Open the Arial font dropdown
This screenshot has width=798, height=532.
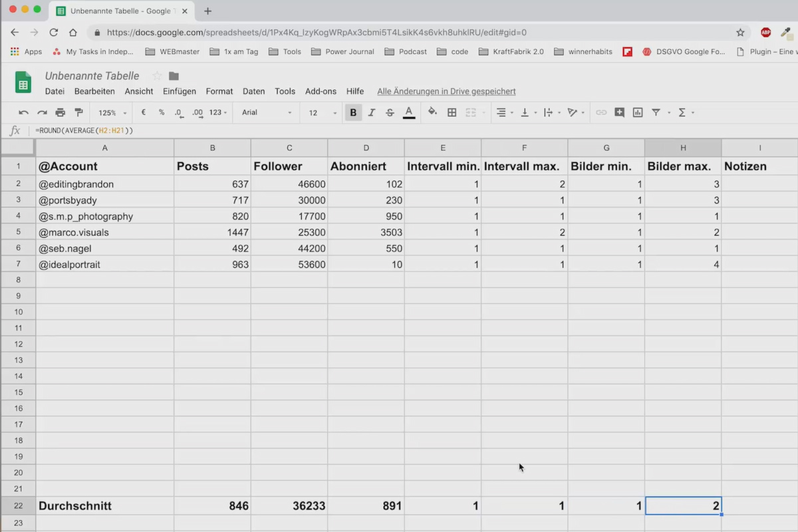(x=267, y=112)
